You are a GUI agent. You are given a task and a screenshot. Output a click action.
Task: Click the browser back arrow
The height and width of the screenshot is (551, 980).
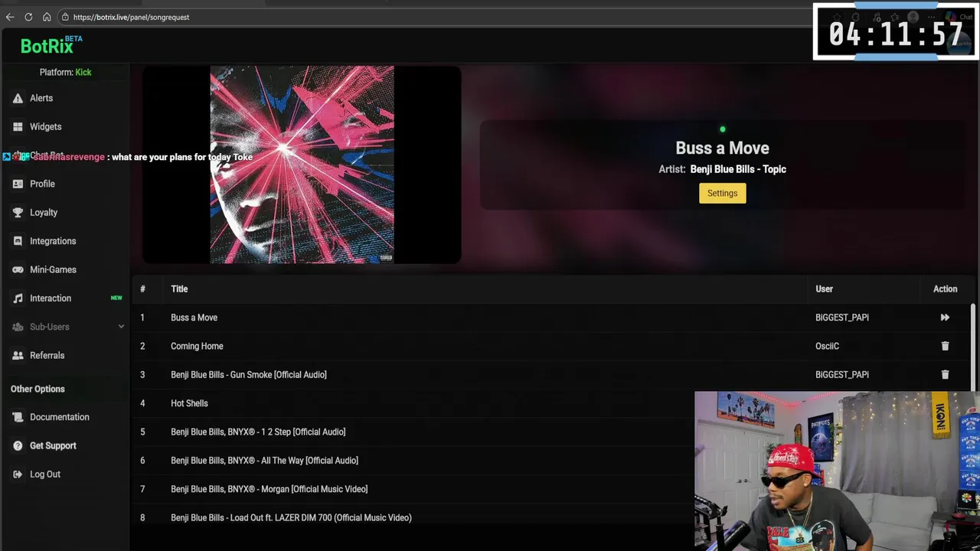tap(10, 17)
